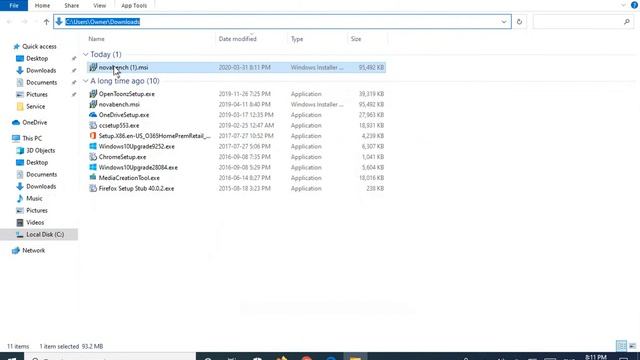Select Firefox Setup Stub 40.0.2.exe icon
Screen dimensions: 640x360
93,189
